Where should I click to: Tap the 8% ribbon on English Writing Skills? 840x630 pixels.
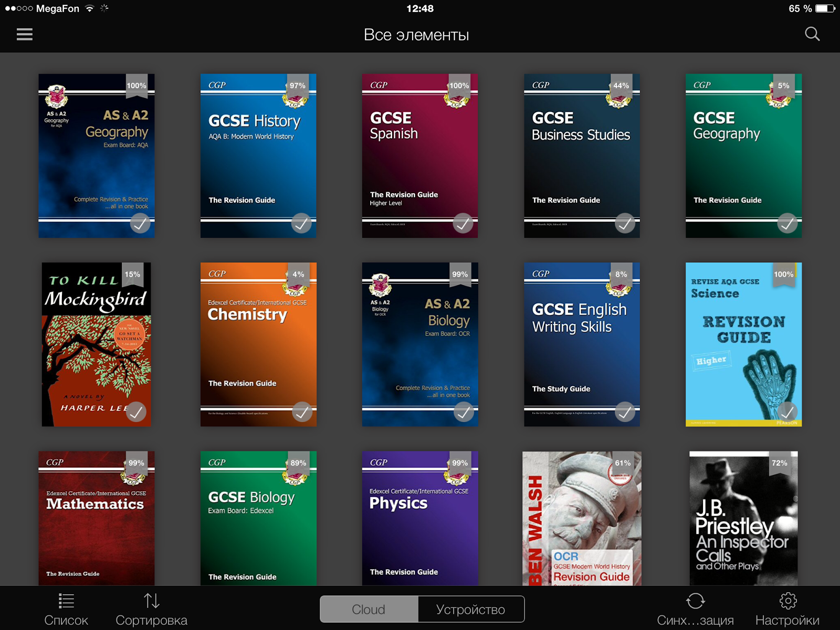tap(621, 275)
